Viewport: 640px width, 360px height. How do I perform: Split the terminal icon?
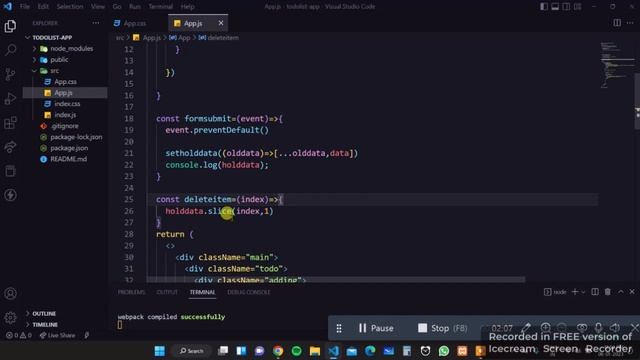(595, 292)
